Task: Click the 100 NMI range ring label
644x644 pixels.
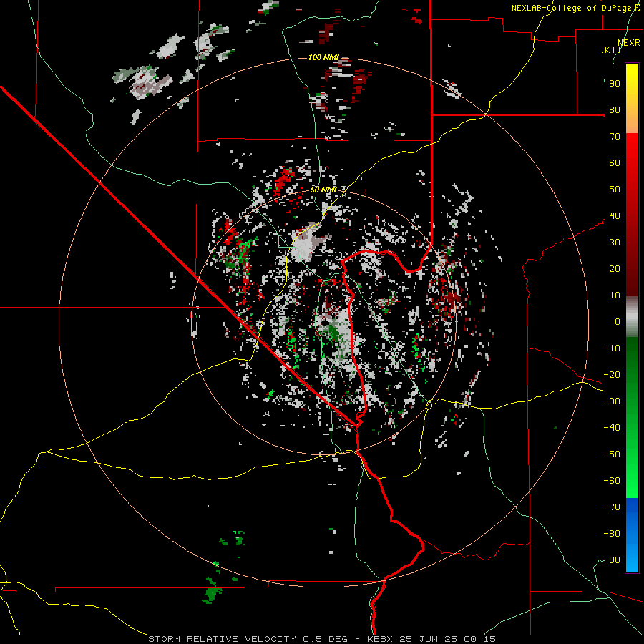Action: click(x=323, y=57)
